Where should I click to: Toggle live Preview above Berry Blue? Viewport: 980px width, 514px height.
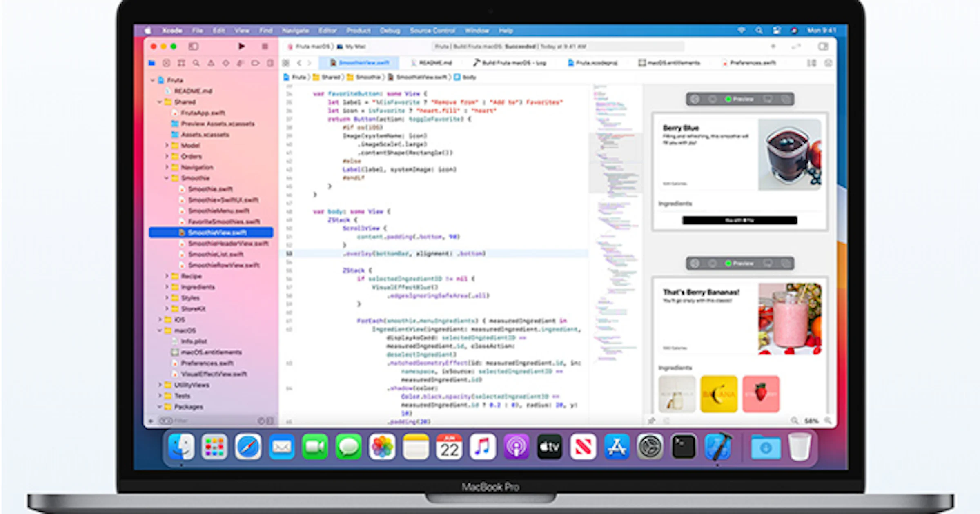(x=739, y=99)
